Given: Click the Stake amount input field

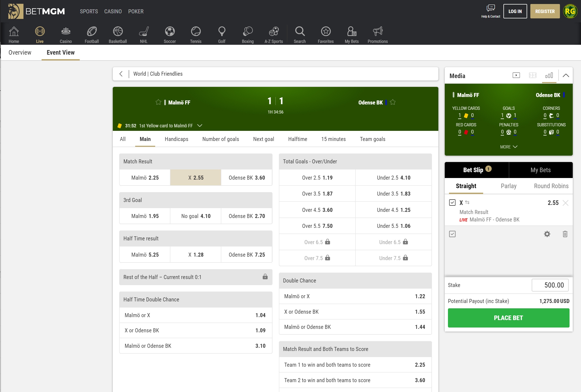Looking at the screenshot, I should tap(550, 285).
